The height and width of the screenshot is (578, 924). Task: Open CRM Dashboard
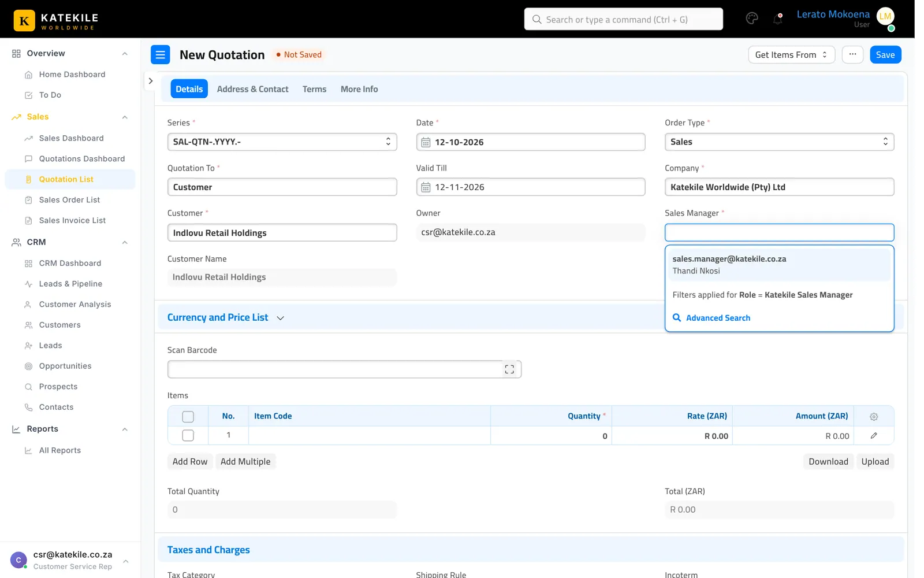click(x=70, y=264)
